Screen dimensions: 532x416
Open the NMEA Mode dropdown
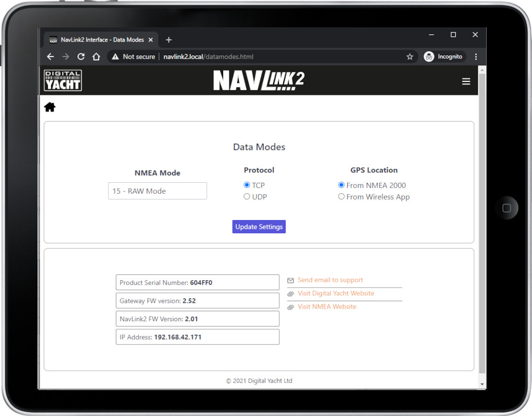click(x=157, y=191)
